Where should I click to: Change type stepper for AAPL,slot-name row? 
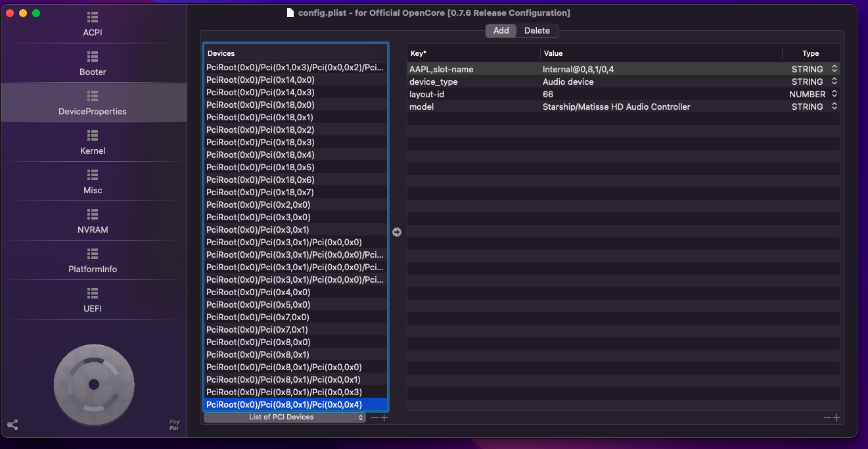coord(834,69)
